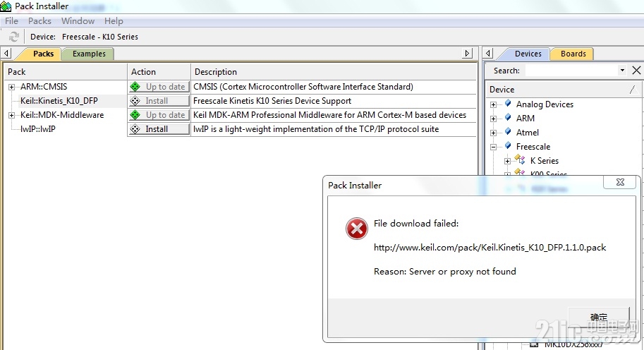Click the ARM vendor diamond icon

coord(508,118)
